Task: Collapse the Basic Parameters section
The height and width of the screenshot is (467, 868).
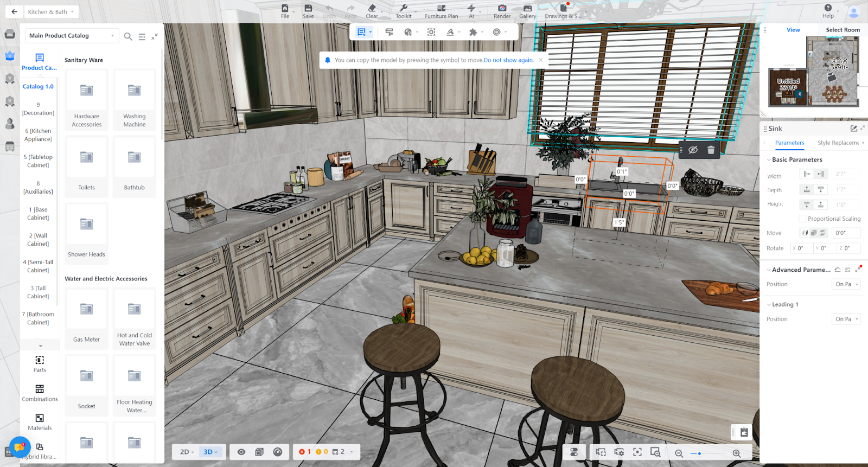Action: click(769, 160)
